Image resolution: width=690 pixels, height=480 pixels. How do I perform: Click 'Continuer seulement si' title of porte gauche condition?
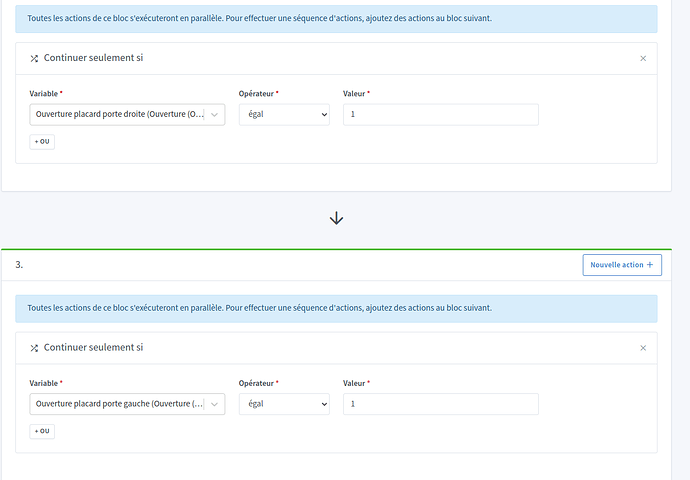[x=94, y=348]
